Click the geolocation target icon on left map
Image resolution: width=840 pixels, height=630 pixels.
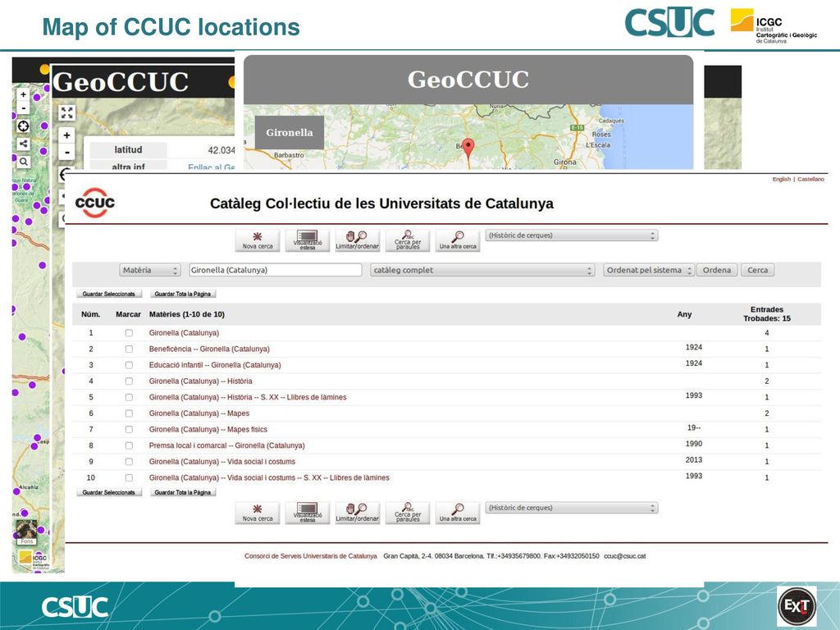(24, 126)
